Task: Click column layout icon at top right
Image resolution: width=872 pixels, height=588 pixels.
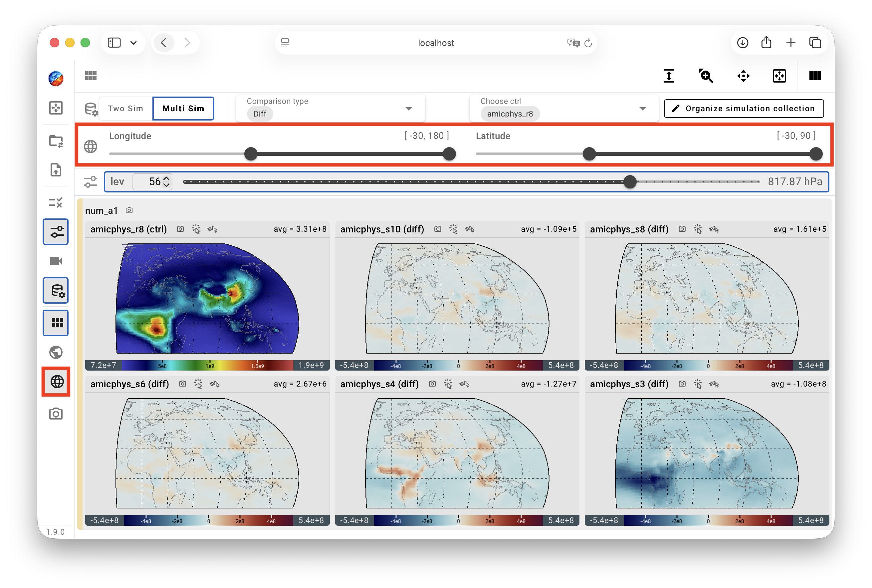Action: click(815, 76)
